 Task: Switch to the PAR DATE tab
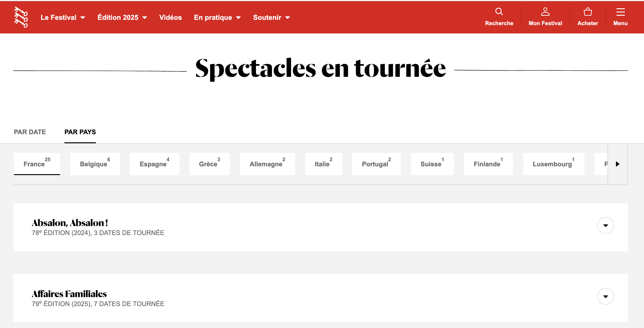tap(30, 132)
